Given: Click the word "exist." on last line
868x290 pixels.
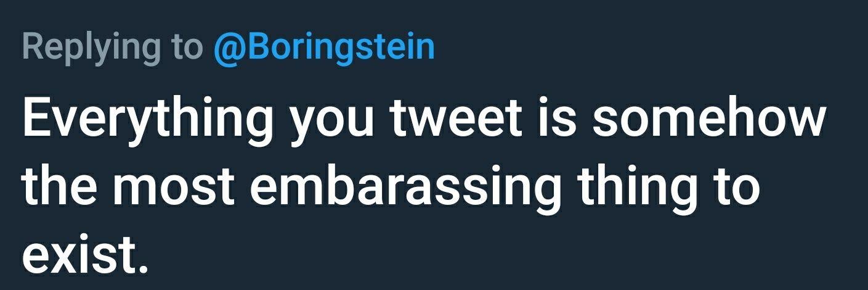Looking at the screenshot, I should [86, 253].
